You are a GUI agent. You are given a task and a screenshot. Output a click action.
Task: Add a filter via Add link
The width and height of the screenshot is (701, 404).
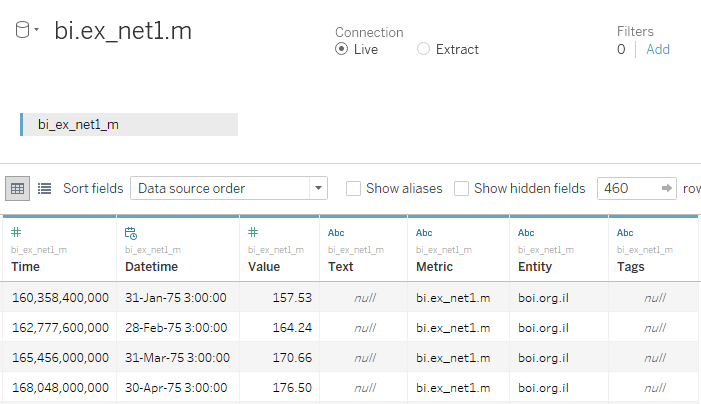point(658,49)
